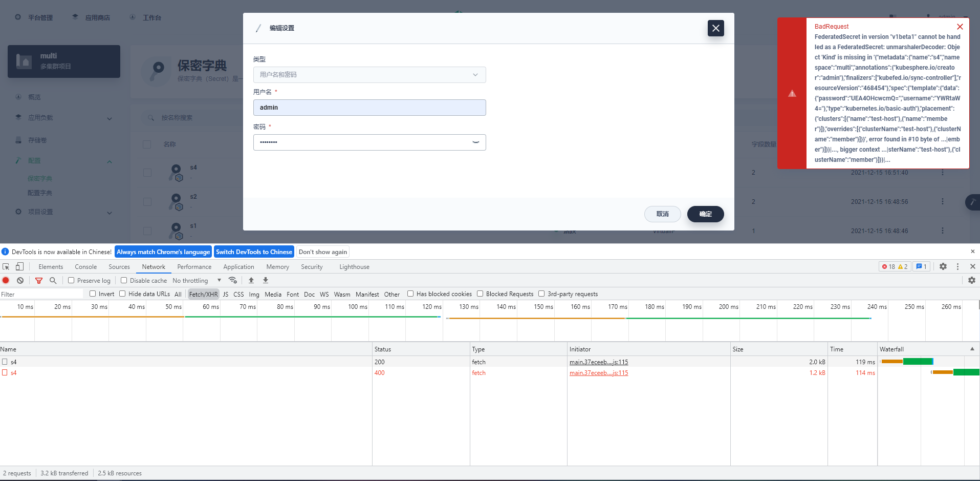980x481 pixels.
Task: Select the Fetch/XHR filter
Action: tap(203, 294)
